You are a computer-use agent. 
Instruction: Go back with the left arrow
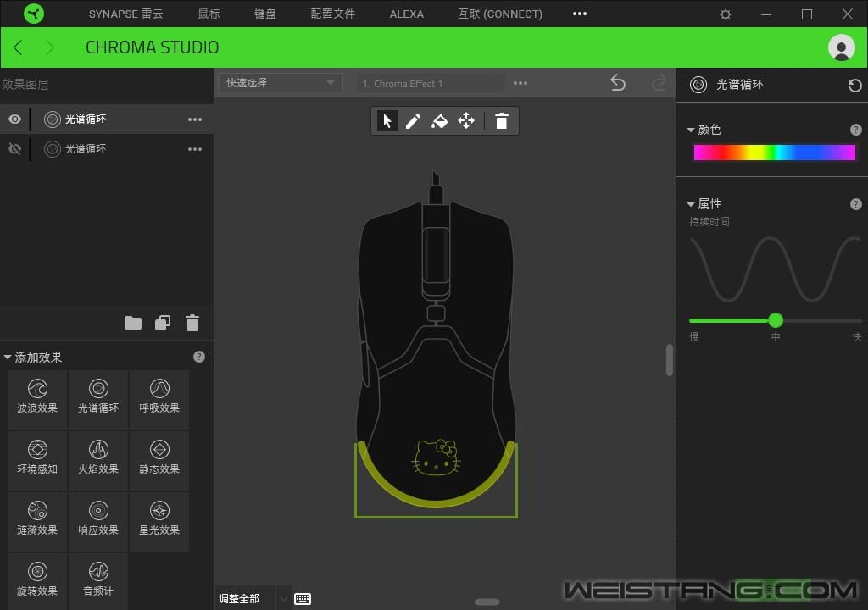[18, 47]
